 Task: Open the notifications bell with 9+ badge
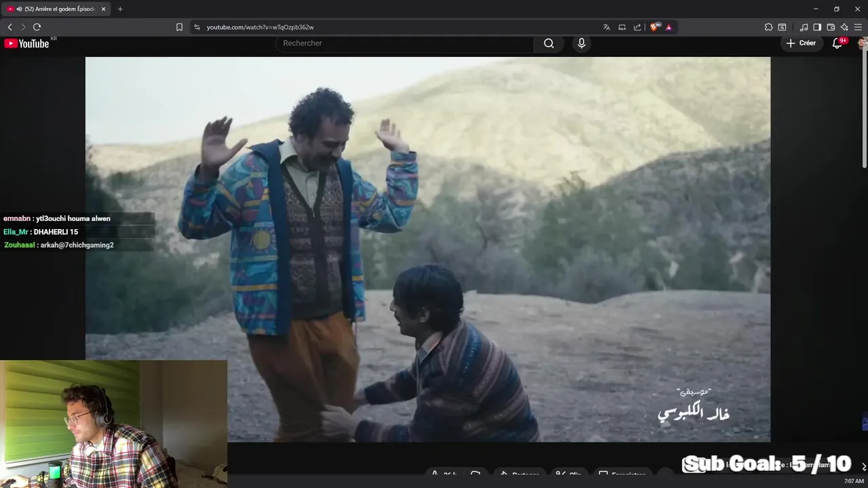837,43
